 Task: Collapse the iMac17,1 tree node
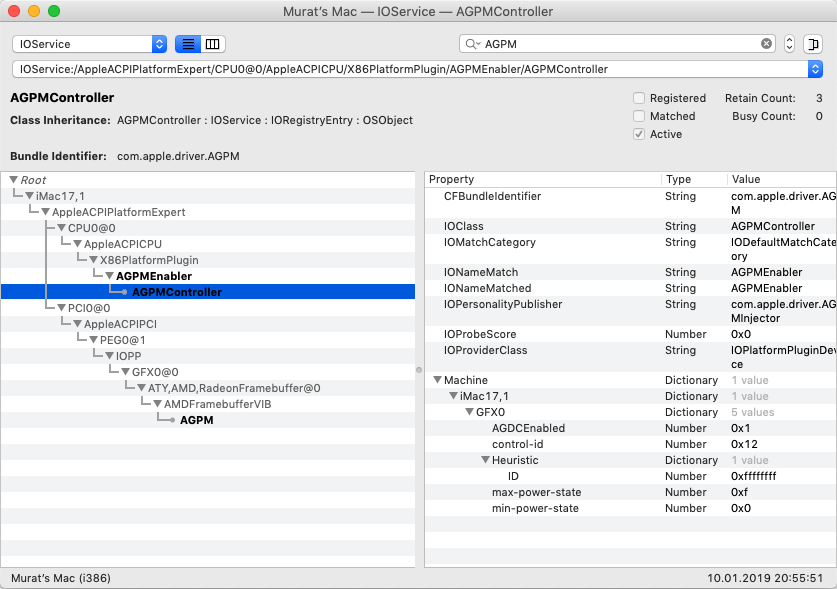tap(30, 195)
